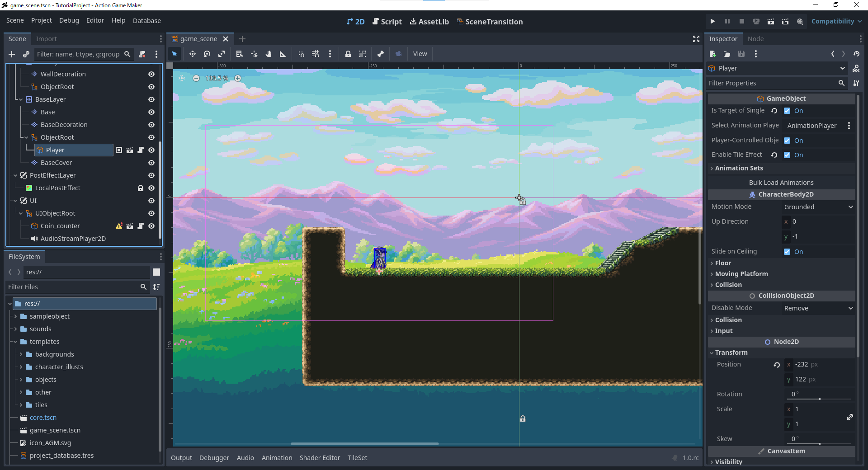Open the Motion Mode dropdown

coord(818,207)
